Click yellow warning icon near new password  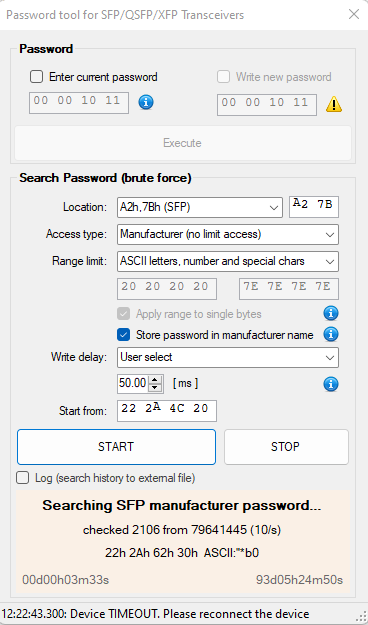tap(334, 104)
